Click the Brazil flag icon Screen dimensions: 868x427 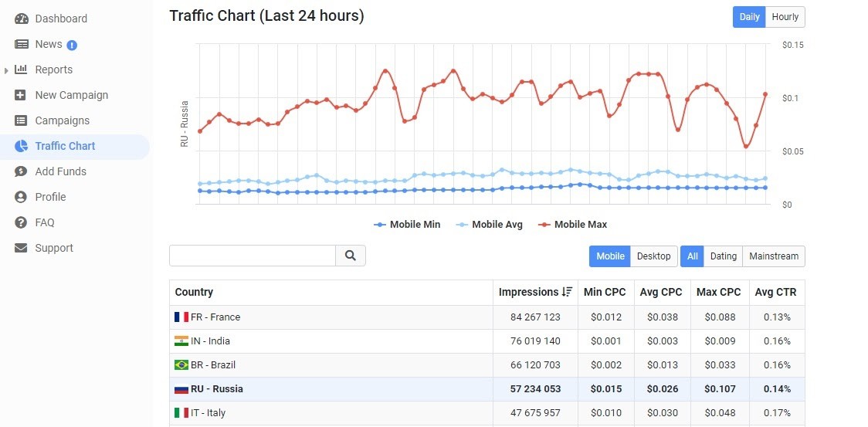tap(181, 365)
